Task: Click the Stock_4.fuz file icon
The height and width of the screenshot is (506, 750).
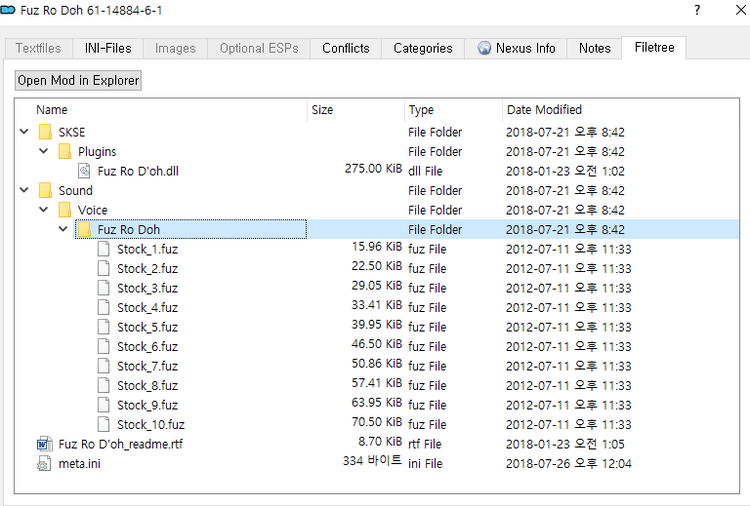Action: coord(104,308)
